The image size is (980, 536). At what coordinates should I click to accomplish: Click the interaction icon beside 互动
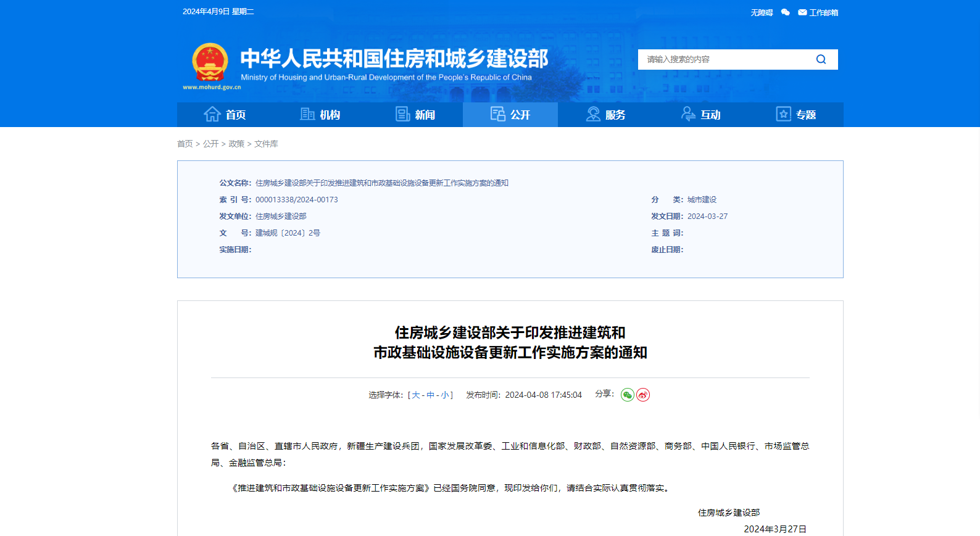688,114
